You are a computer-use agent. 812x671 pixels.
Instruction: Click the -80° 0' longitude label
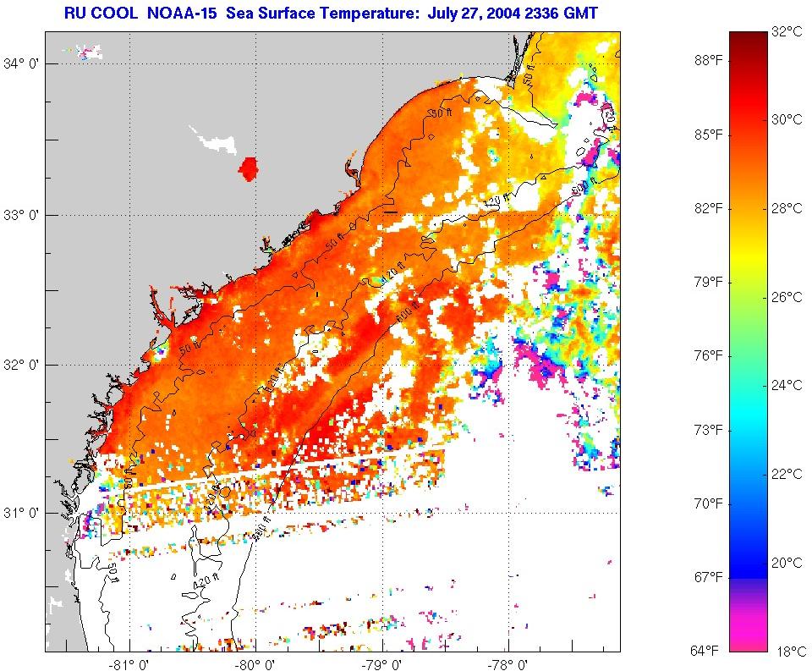tap(255, 664)
